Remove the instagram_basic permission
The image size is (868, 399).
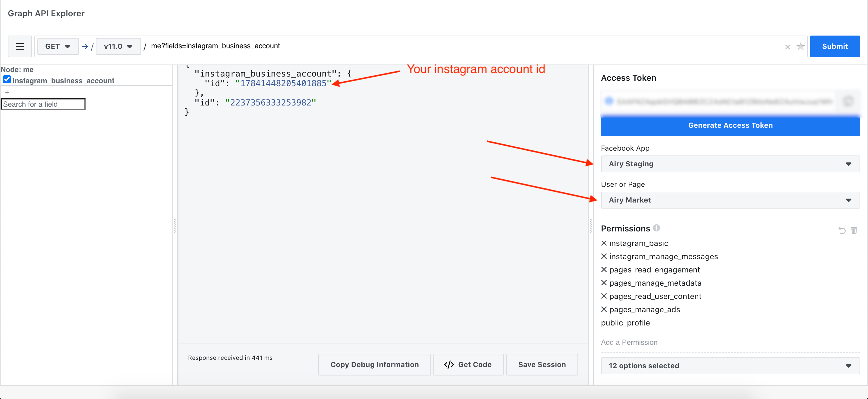pos(604,243)
